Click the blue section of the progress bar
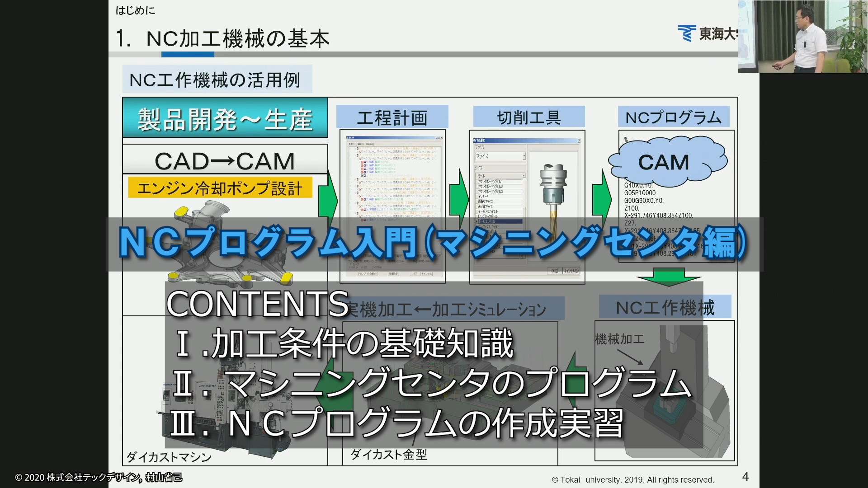868x488 pixels. pyautogui.click(x=188, y=54)
